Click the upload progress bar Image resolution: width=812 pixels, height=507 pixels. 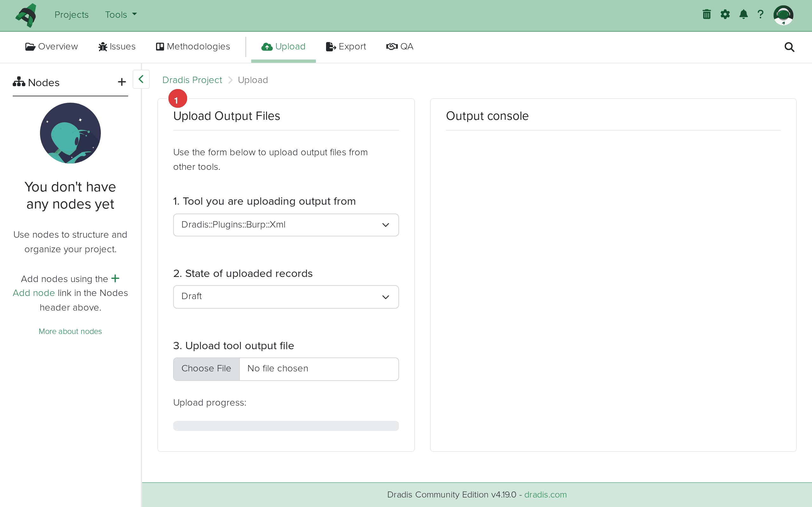tap(286, 426)
